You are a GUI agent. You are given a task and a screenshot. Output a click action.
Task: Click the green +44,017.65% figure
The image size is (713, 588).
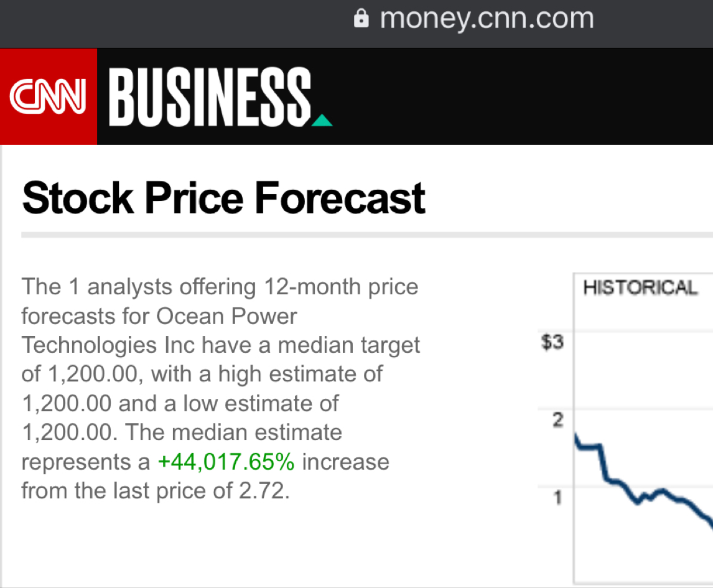pos(226,462)
